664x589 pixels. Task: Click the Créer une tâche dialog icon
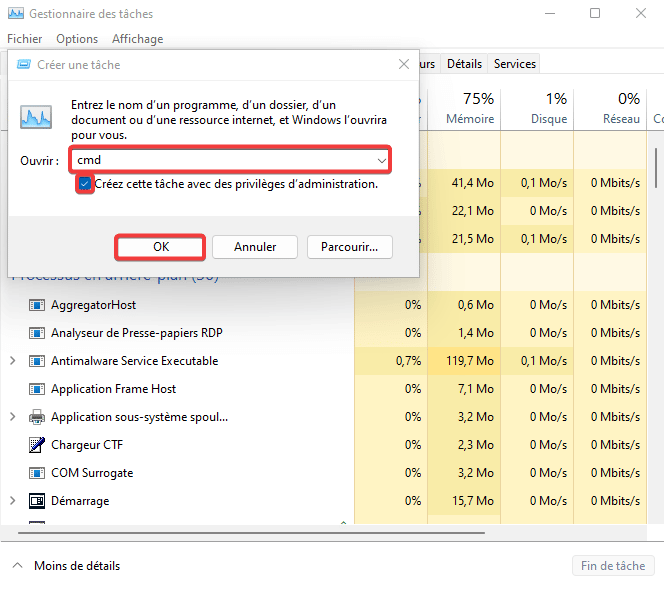tap(24, 65)
